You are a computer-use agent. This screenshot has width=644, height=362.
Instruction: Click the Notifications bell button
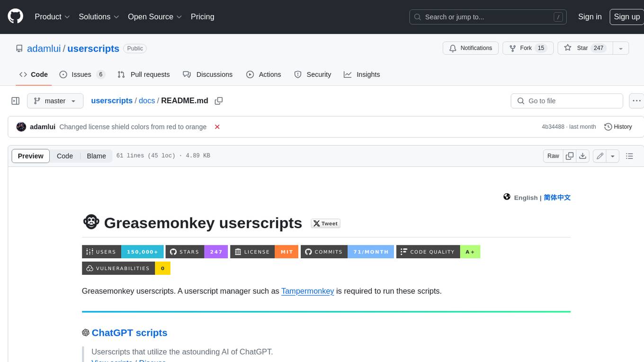[470, 48]
